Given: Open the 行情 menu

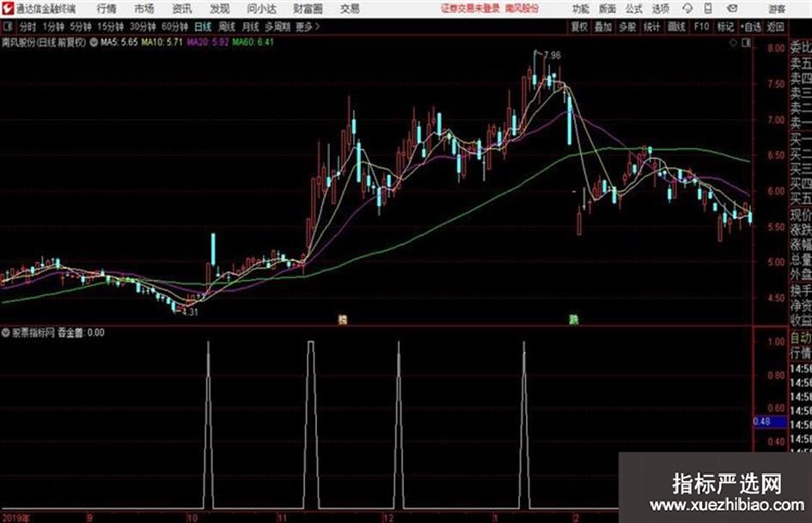Looking at the screenshot, I should [107, 9].
